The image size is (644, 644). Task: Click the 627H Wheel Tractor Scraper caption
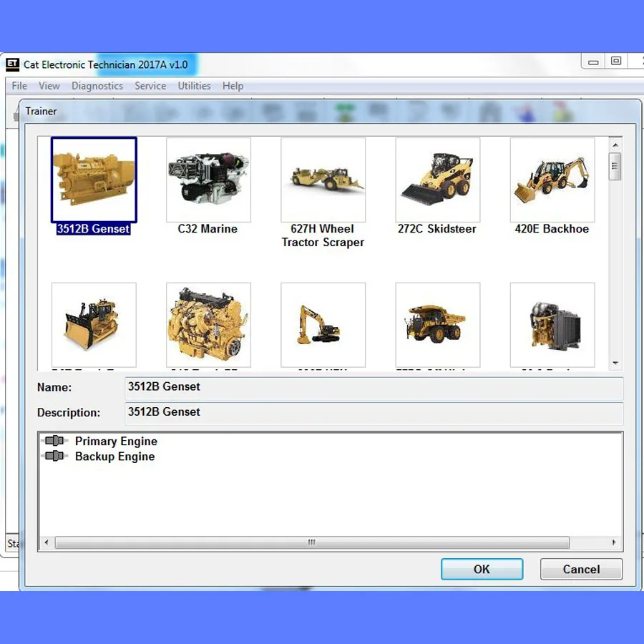click(323, 235)
